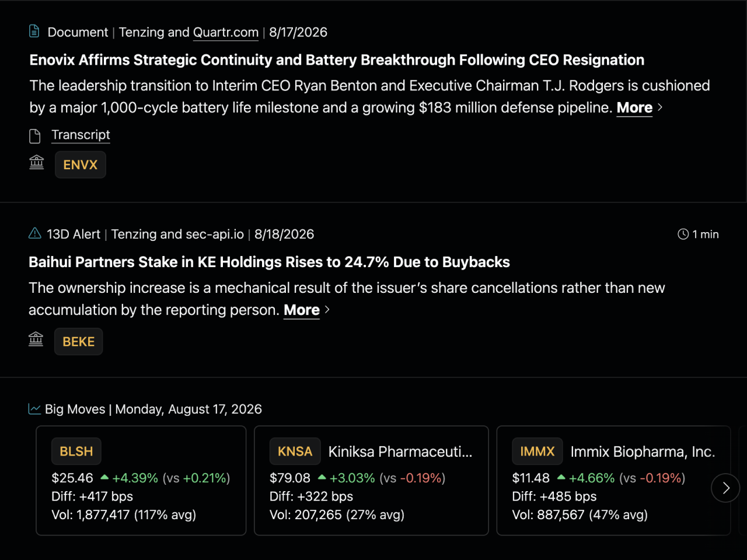747x560 pixels.
Task: Click the Kiniksa Pharmaceuti... company name
Action: (x=400, y=452)
